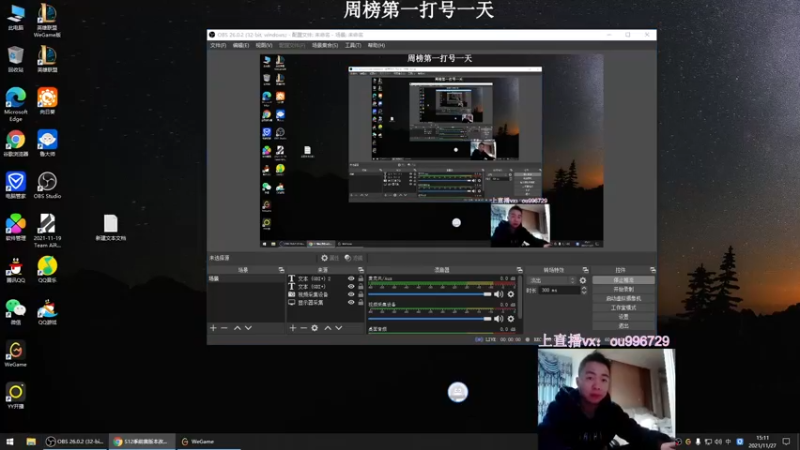Open Microsoft Edge desktop shortcut
This screenshot has height=450, width=800.
click(15, 104)
